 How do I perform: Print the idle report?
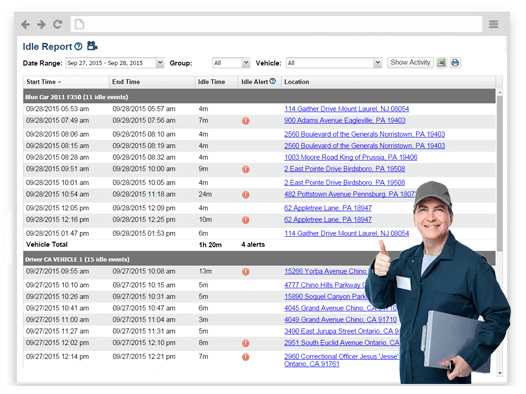(455, 63)
